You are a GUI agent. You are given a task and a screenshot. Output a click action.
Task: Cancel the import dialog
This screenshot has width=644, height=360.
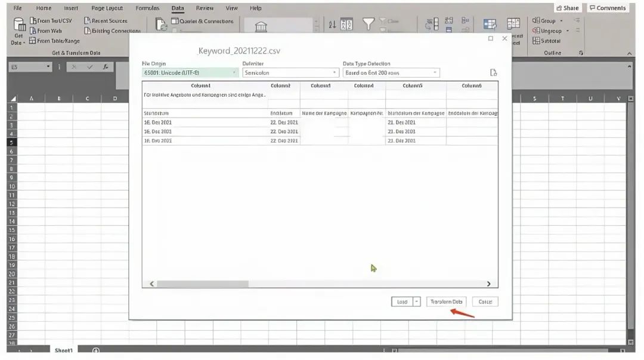coord(485,301)
